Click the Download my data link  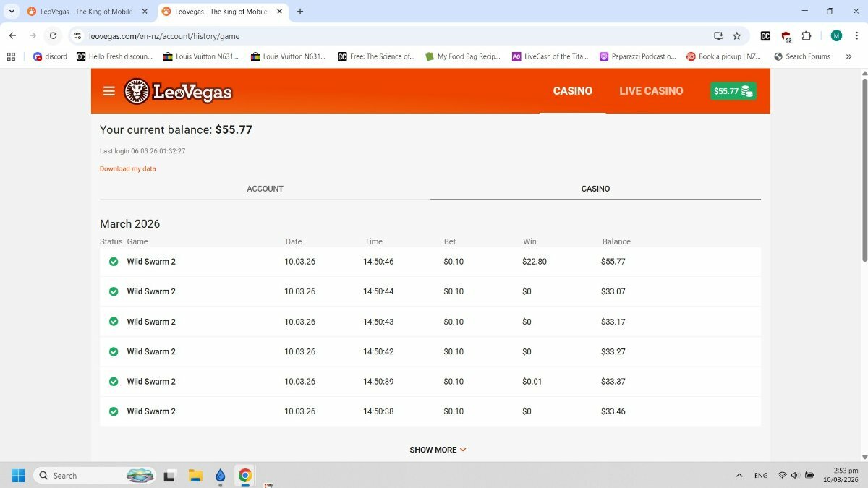tap(128, 169)
